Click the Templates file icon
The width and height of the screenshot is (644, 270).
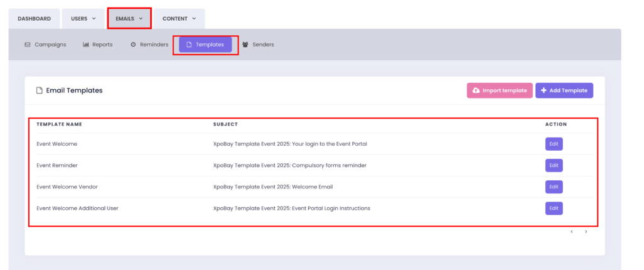pyautogui.click(x=189, y=45)
